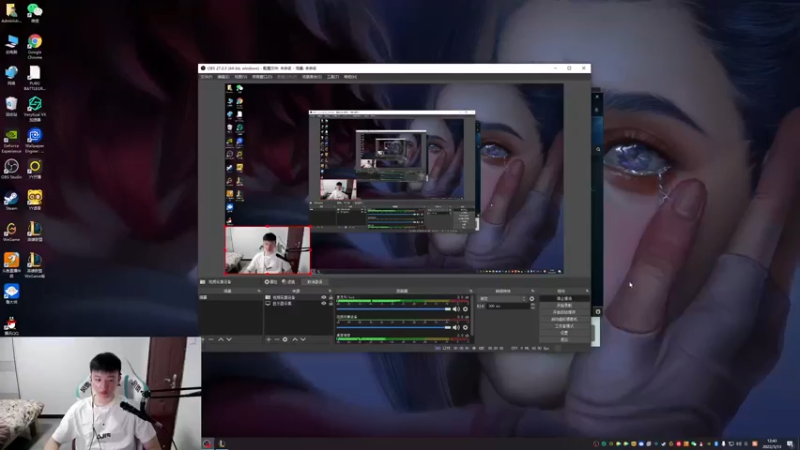The height and width of the screenshot is (450, 800).
Task: Lock the video capture device source
Action: click(331, 297)
